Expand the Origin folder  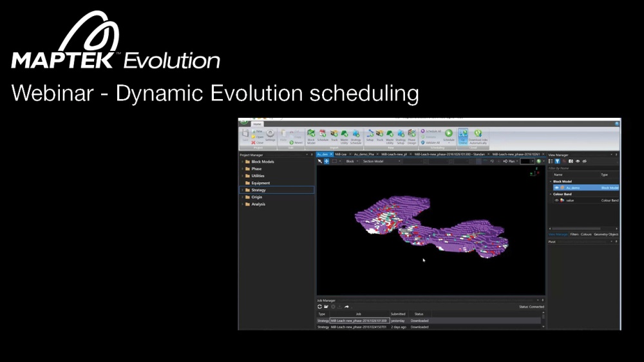[x=242, y=197]
